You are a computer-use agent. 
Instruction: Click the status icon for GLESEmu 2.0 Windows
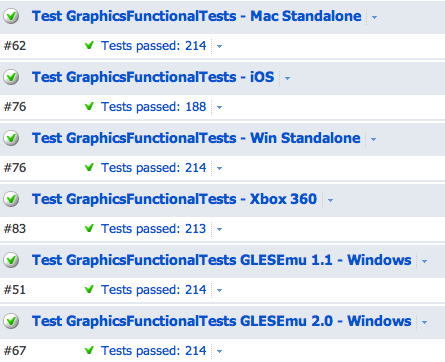click(x=11, y=321)
